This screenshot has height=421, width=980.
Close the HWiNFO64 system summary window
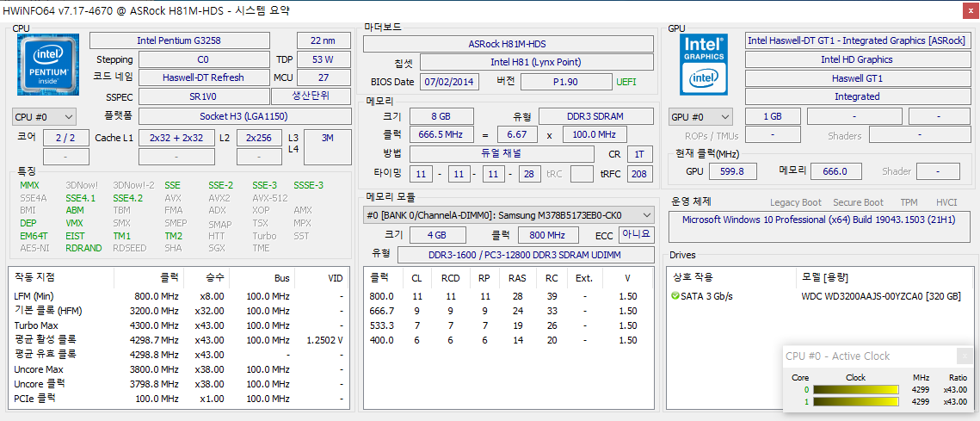pyautogui.click(x=969, y=10)
